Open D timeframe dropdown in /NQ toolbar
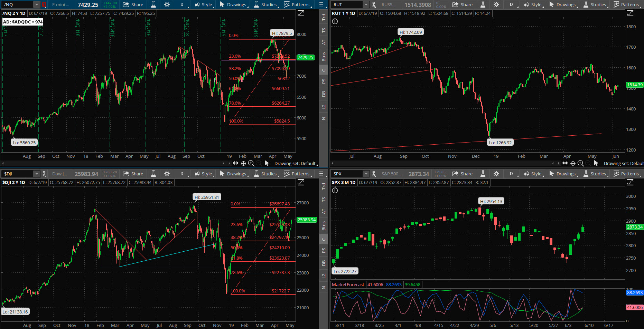This screenshot has width=644, height=329. tap(183, 4)
